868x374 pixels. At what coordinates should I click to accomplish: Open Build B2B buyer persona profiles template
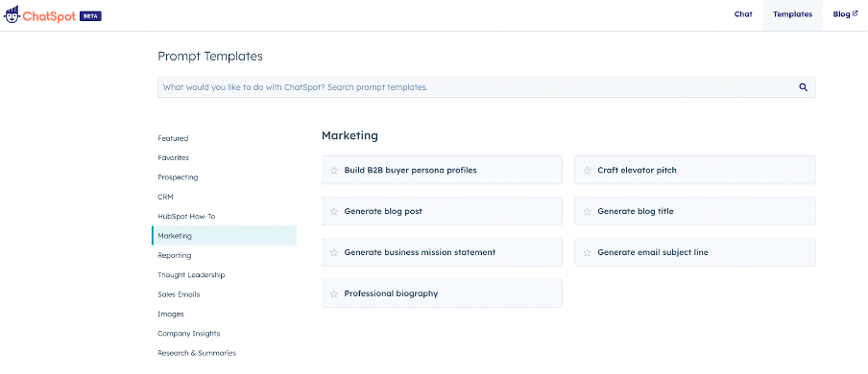click(442, 170)
